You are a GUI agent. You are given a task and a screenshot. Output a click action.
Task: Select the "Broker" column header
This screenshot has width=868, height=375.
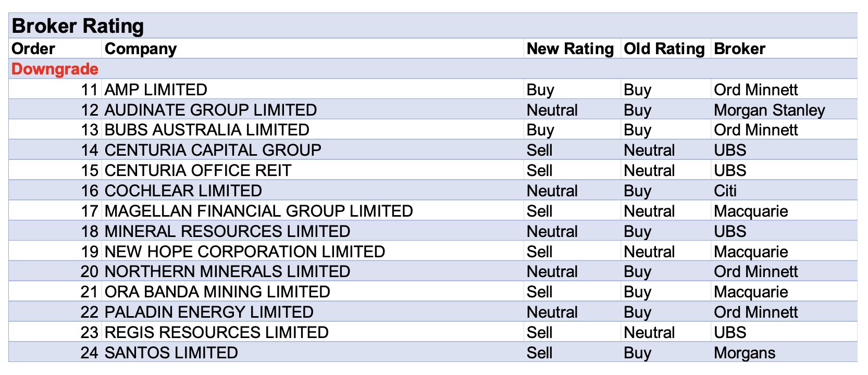click(739, 49)
